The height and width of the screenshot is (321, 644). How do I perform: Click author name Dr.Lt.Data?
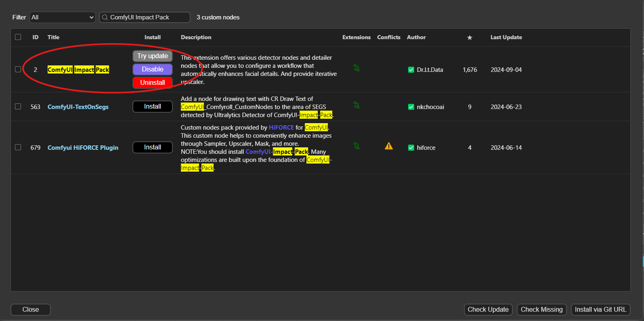(x=430, y=70)
